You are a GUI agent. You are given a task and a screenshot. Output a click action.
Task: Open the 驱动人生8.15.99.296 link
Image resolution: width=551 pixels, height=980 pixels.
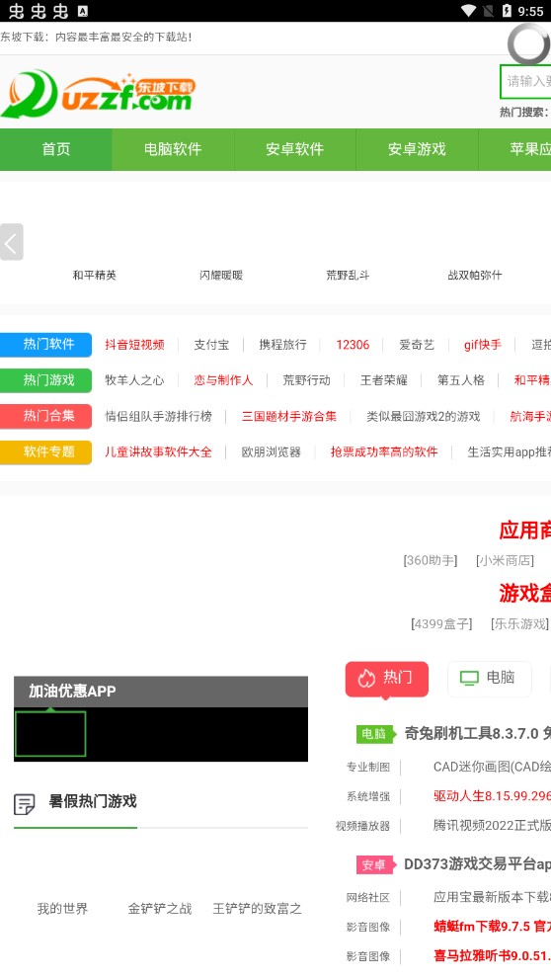[x=493, y=796]
